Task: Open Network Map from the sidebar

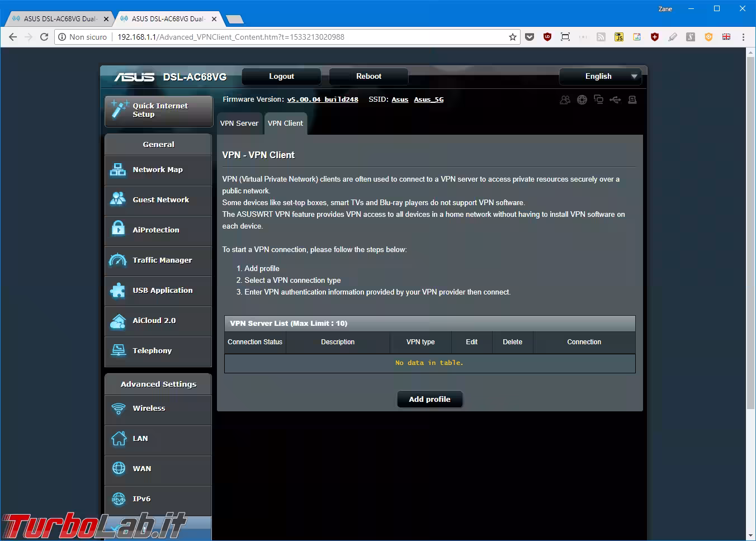Action: [x=158, y=170]
